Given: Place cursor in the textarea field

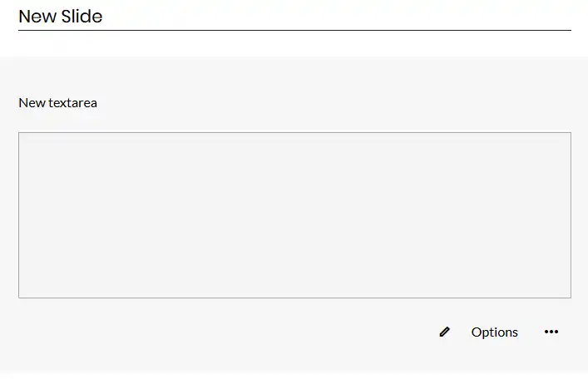Looking at the screenshot, I should (294, 214).
